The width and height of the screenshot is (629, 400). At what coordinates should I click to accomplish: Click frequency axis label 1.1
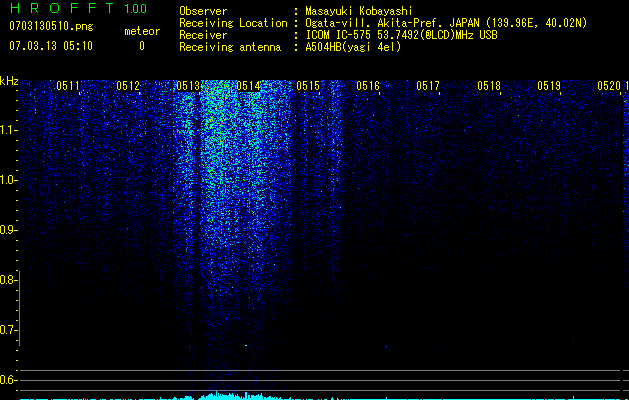pos(7,130)
